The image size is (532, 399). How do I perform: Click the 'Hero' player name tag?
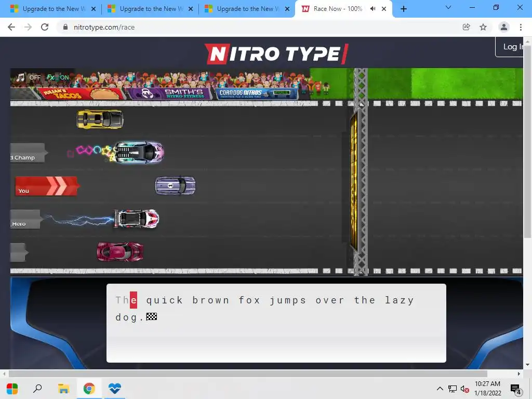(25, 219)
